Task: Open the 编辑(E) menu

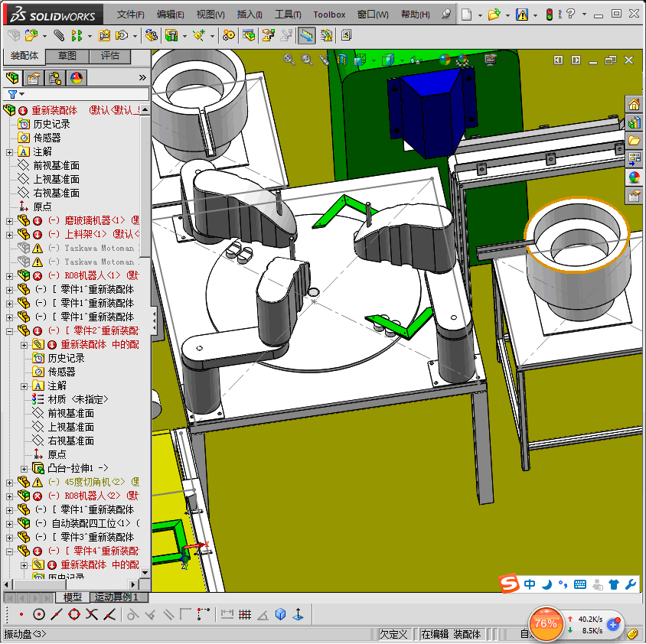Action: click(170, 15)
